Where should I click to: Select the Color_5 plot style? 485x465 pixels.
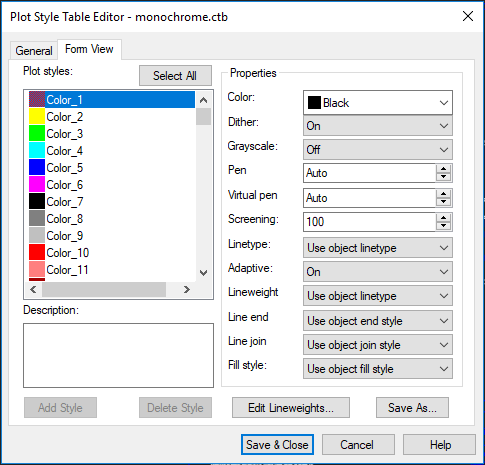coord(112,168)
